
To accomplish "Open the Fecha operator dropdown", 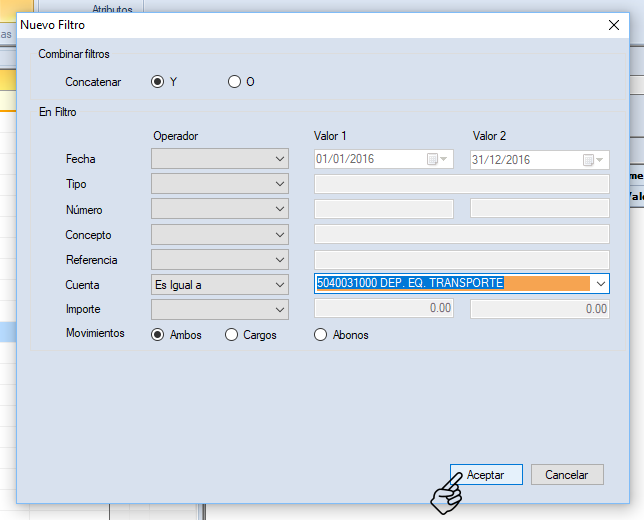I will click(x=279, y=159).
